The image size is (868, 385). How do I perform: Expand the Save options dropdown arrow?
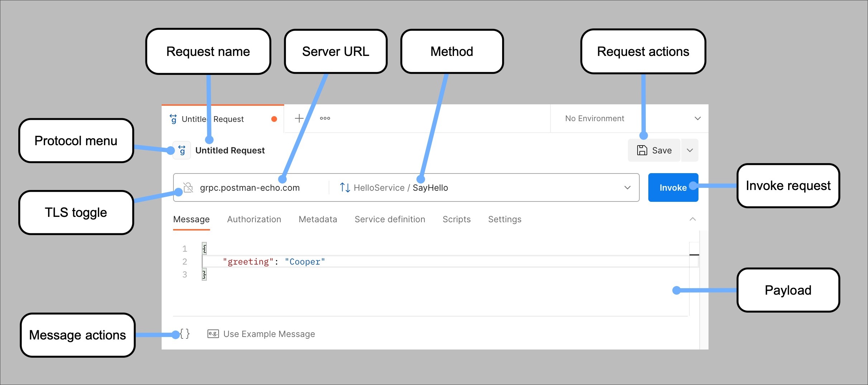(690, 150)
